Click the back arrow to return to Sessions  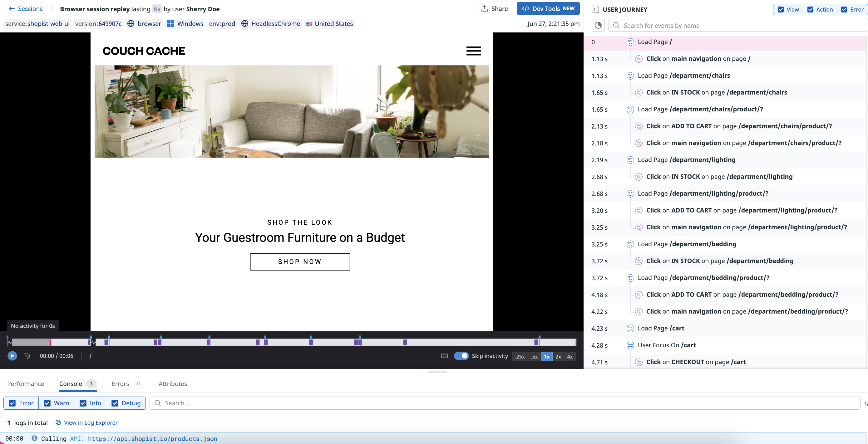coord(12,8)
